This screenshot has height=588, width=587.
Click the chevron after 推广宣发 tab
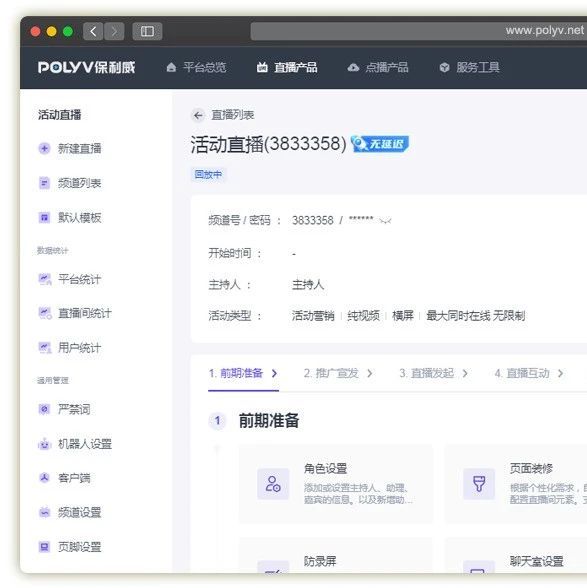point(370,374)
